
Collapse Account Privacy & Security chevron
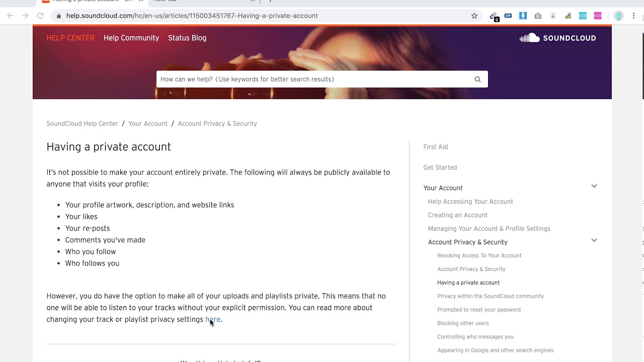tap(594, 240)
